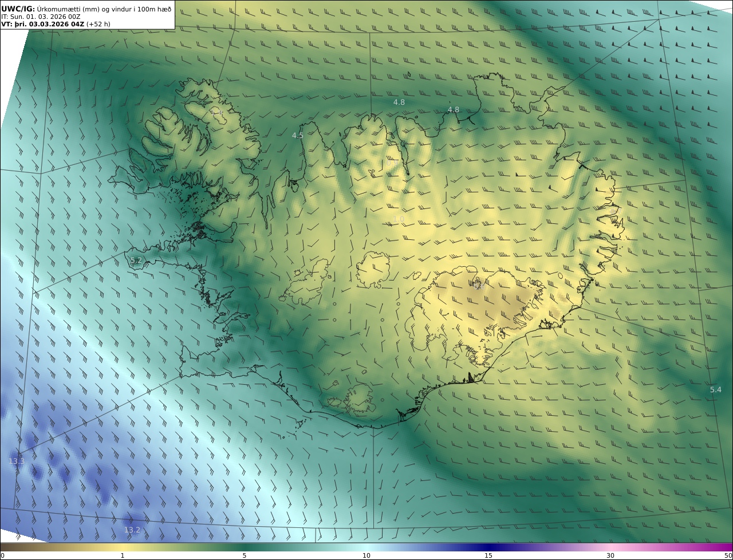Click the 13.2 precipitable water value
The image size is (733, 560).
point(132,530)
